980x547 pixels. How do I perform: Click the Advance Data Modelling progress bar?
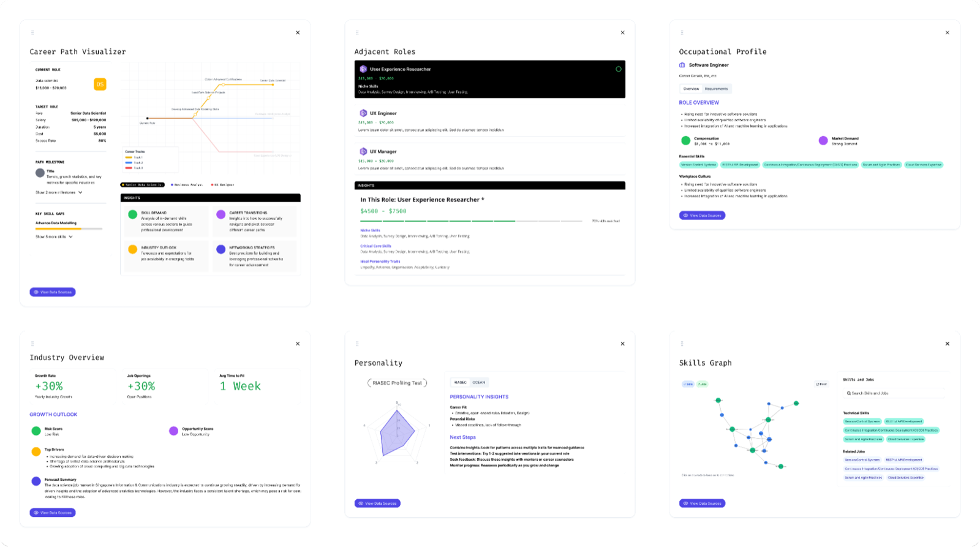click(x=69, y=228)
